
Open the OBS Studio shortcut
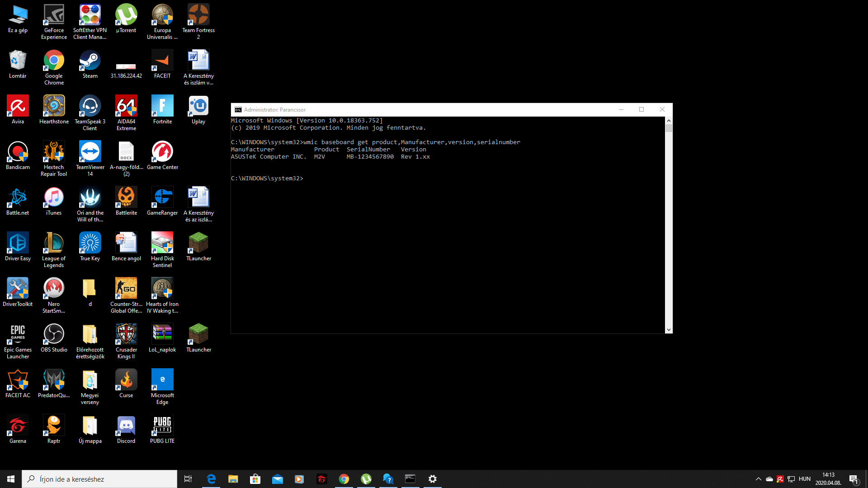click(54, 335)
